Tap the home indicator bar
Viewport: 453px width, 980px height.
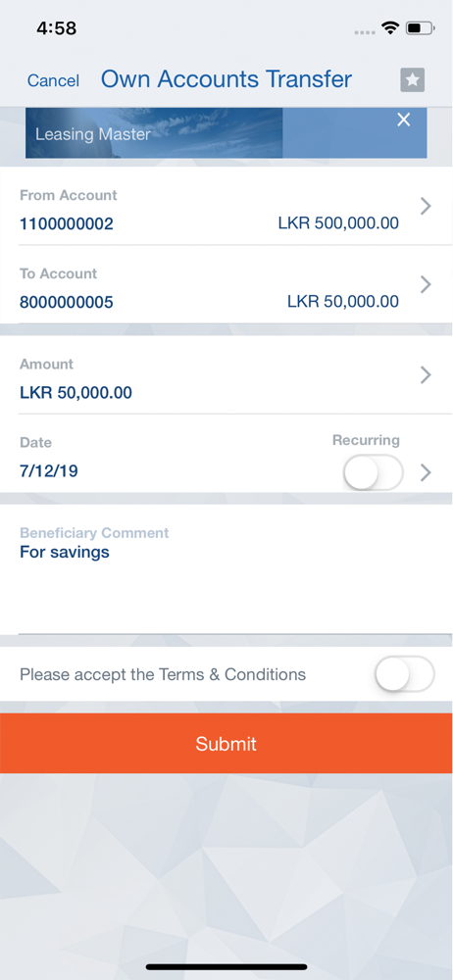(226, 967)
